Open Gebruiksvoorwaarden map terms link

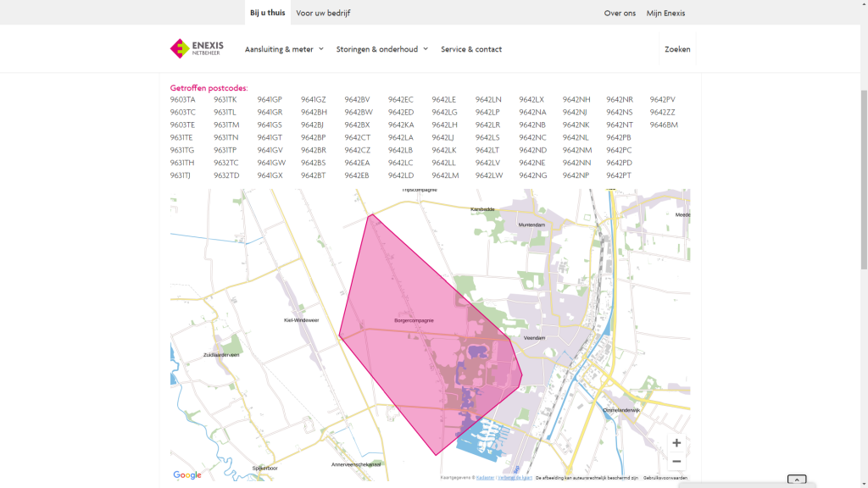(x=665, y=478)
